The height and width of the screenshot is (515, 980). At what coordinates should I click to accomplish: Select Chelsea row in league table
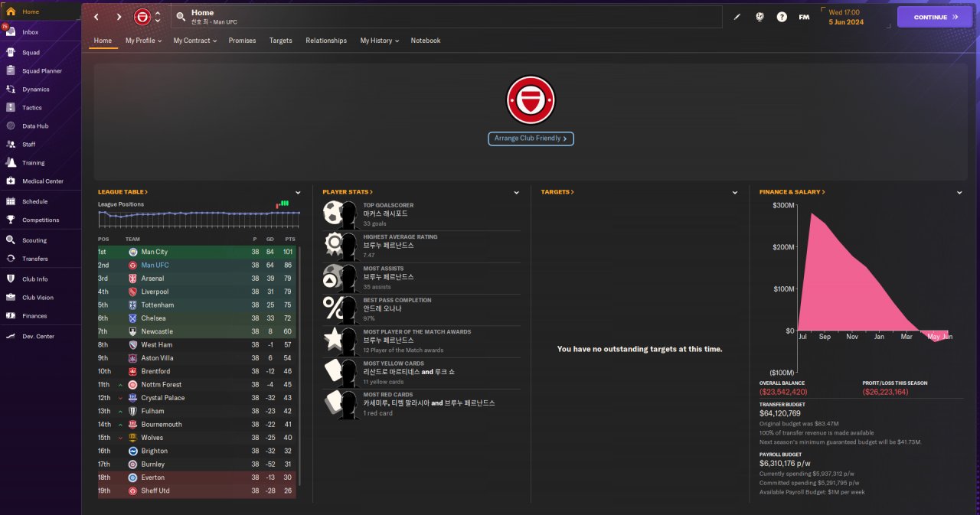tap(198, 318)
